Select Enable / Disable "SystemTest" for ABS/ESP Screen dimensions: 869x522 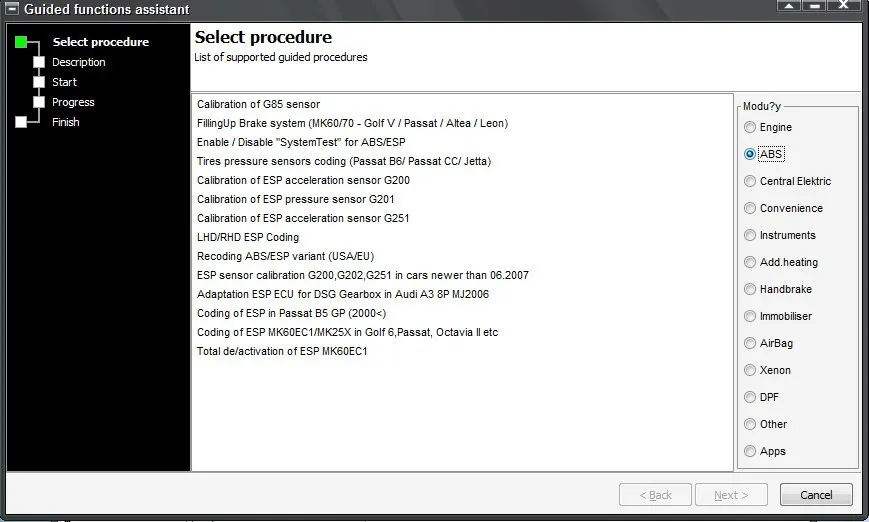(301, 142)
